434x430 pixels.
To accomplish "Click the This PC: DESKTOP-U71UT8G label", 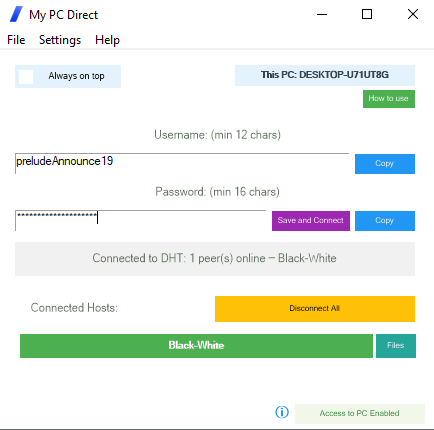I will click(325, 75).
